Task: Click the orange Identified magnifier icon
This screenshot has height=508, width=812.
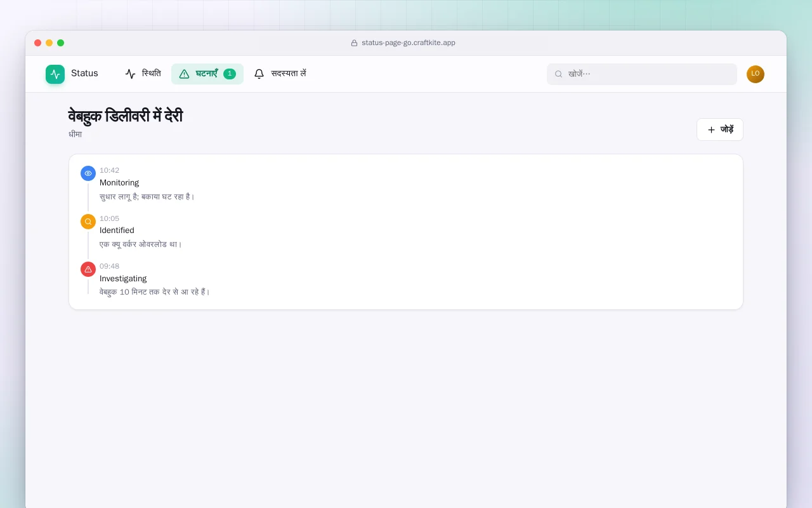Action: 88,222
